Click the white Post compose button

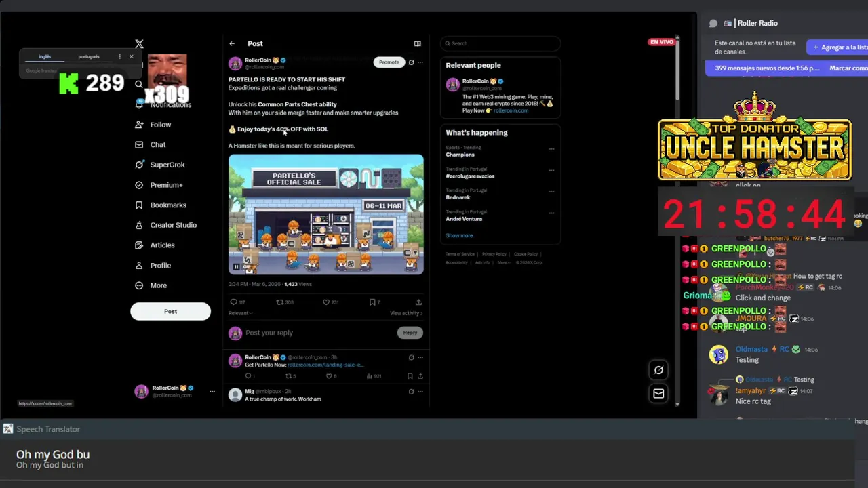pos(170,312)
